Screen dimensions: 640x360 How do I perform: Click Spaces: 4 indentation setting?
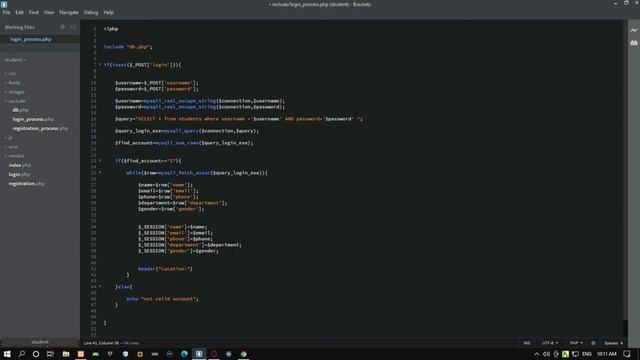[613, 343]
